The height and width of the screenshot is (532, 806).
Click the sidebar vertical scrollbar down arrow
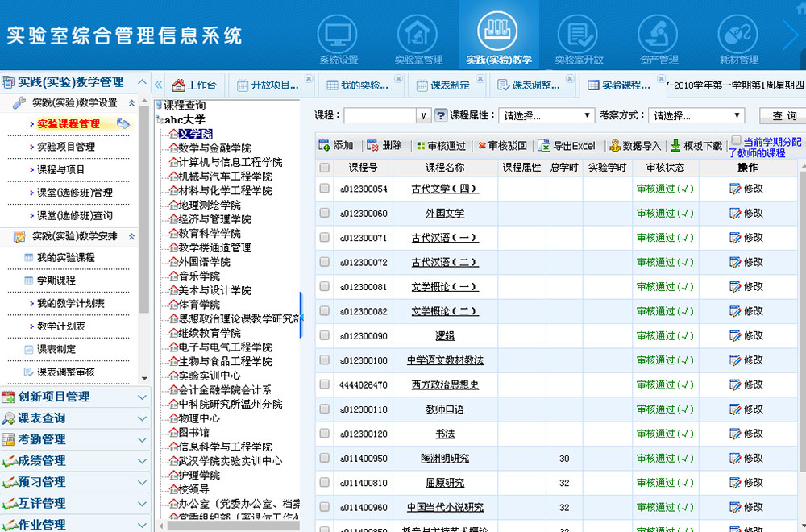[x=144, y=378]
